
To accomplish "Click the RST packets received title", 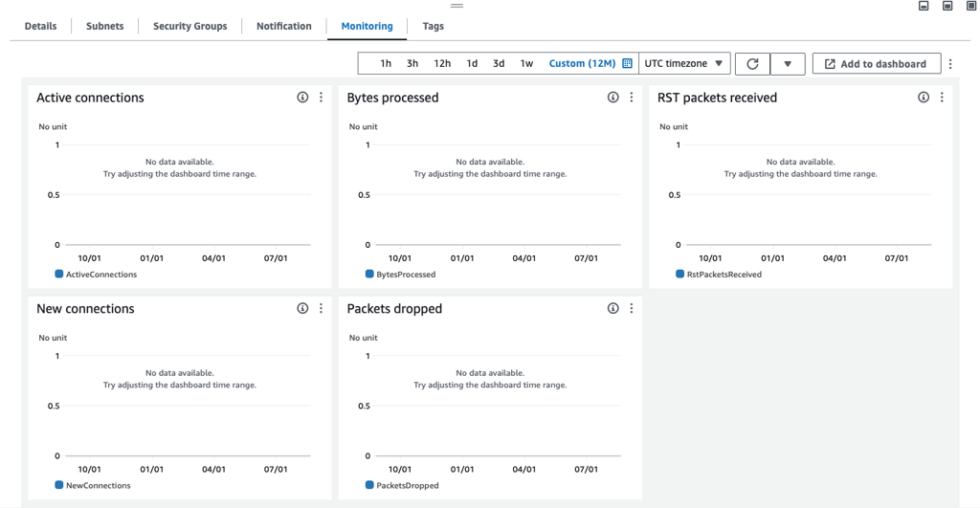I will pos(717,98).
